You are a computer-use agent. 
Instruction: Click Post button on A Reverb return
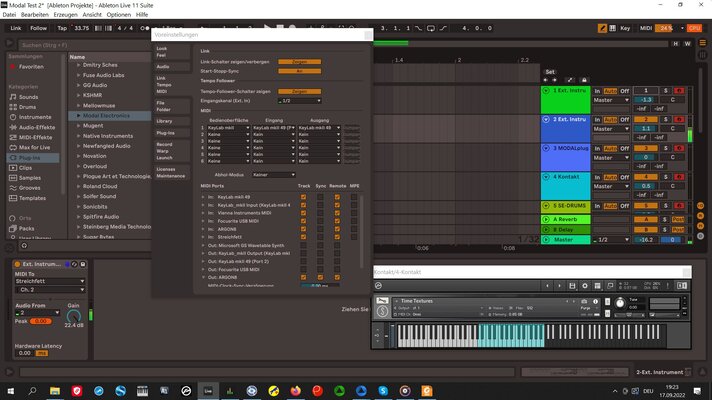(x=678, y=219)
